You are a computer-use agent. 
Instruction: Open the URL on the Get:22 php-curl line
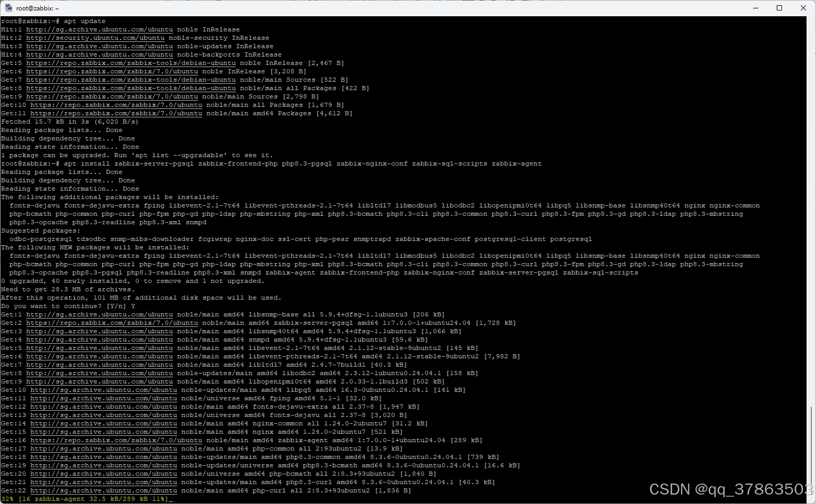point(104,491)
